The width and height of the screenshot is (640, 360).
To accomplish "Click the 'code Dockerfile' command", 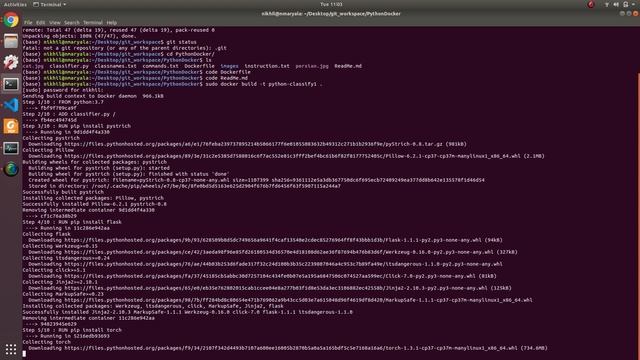I will (x=228, y=72).
